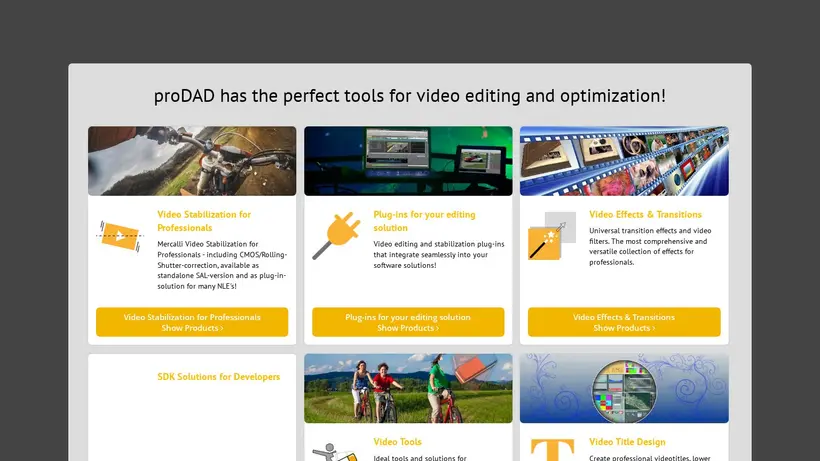The height and width of the screenshot is (461, 820).
Task: Open the SDK Solutions for Developers heading
Action: (x=219, y=377)
